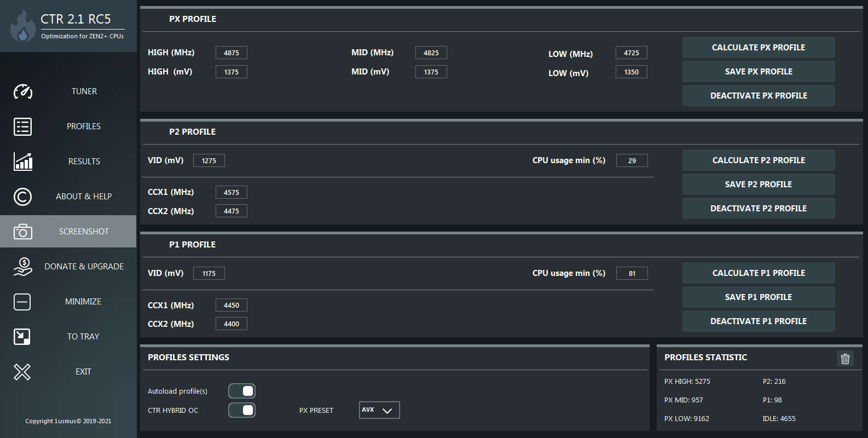The image size is (868, 438).
Task: Click the P1: 98 statistic
Action: (772, 400)
